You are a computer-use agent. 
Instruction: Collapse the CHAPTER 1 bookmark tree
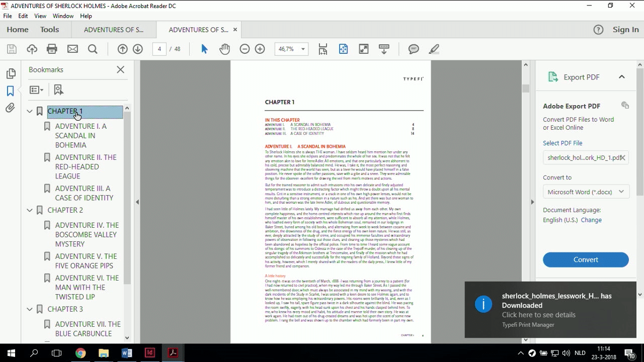tap(29, 111)
